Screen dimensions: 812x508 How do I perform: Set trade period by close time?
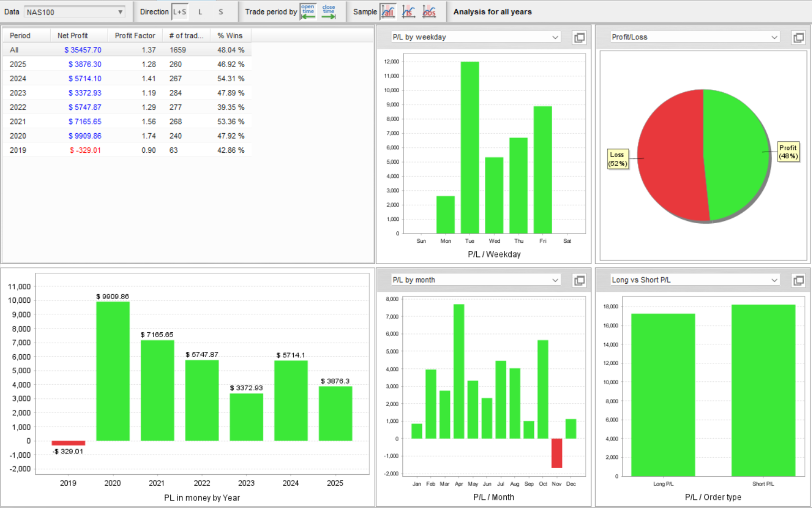(x=329, y=11)
